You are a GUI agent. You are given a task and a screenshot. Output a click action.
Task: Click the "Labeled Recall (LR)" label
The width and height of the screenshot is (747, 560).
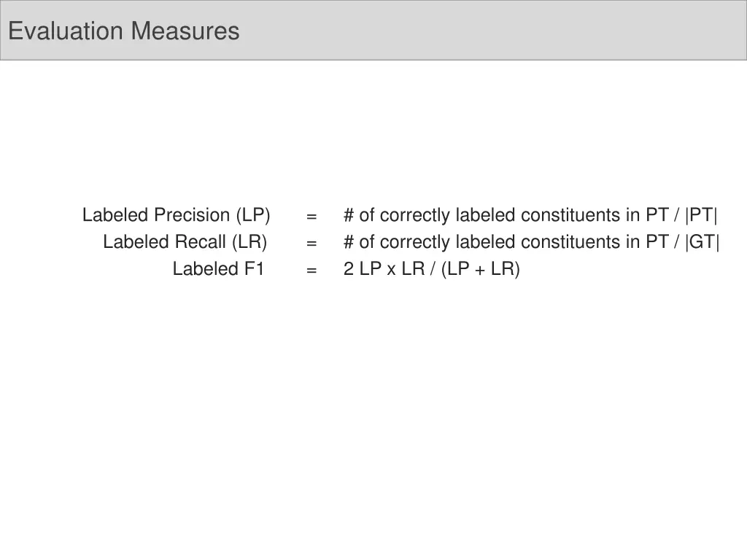click(x=185, y=242)
